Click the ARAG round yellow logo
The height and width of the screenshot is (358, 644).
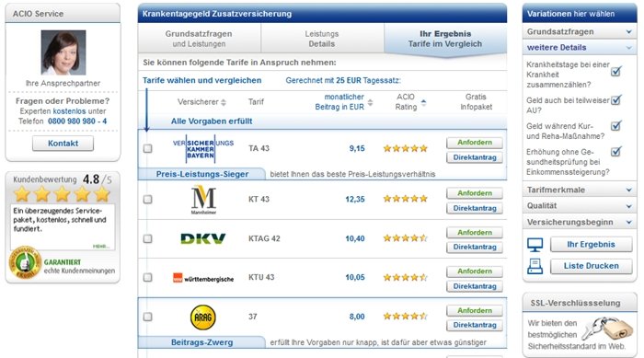click(x=203, y=318)
